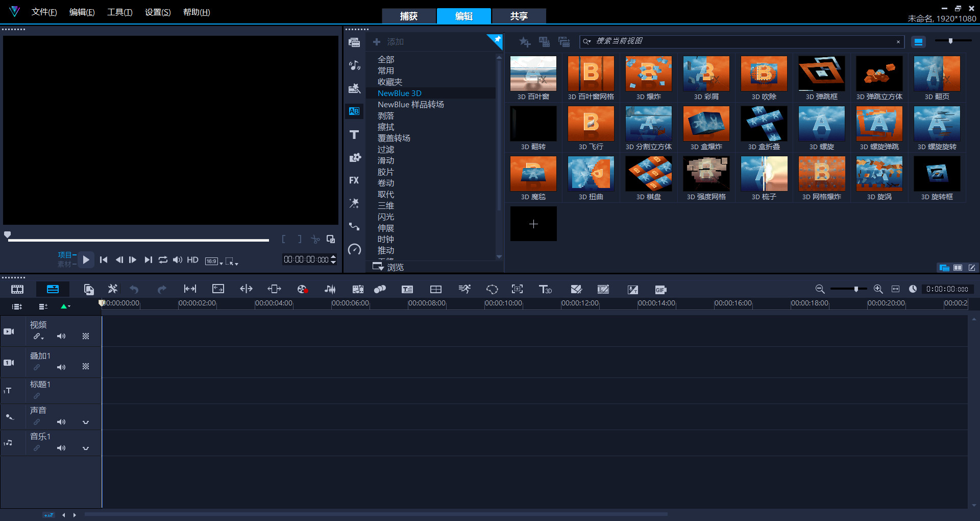Screen dimensions: 980x521
Task: Toggle the list view button in library
Action: [x=918, y=42]
